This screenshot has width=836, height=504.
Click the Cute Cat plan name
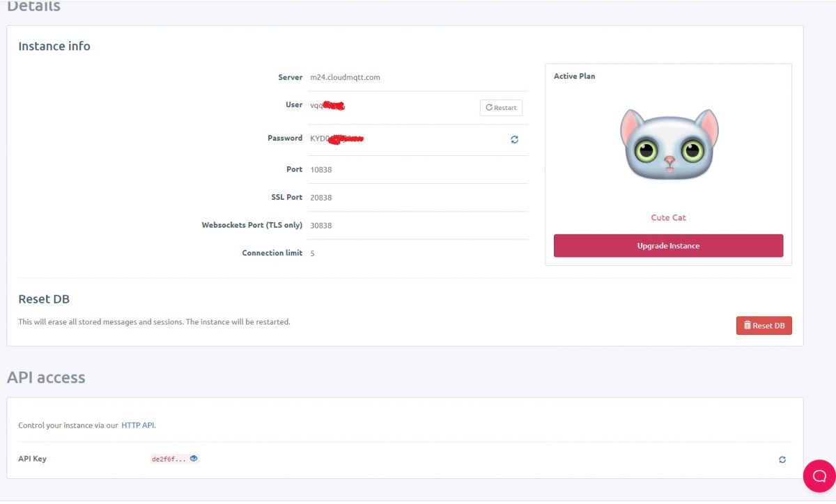668,218
